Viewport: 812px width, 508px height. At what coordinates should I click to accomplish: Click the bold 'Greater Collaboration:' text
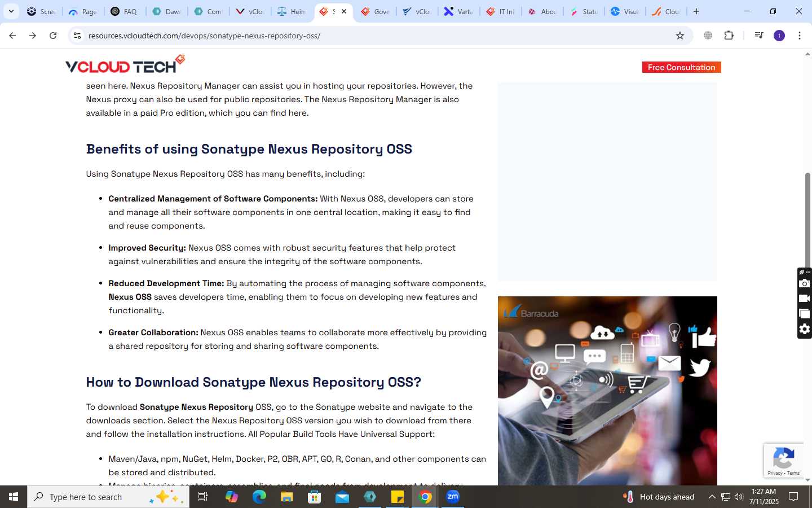(x=153, y=332)
